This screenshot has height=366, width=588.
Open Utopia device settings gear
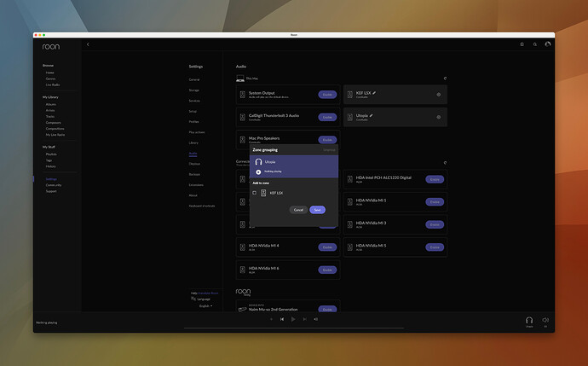(438, 117)
